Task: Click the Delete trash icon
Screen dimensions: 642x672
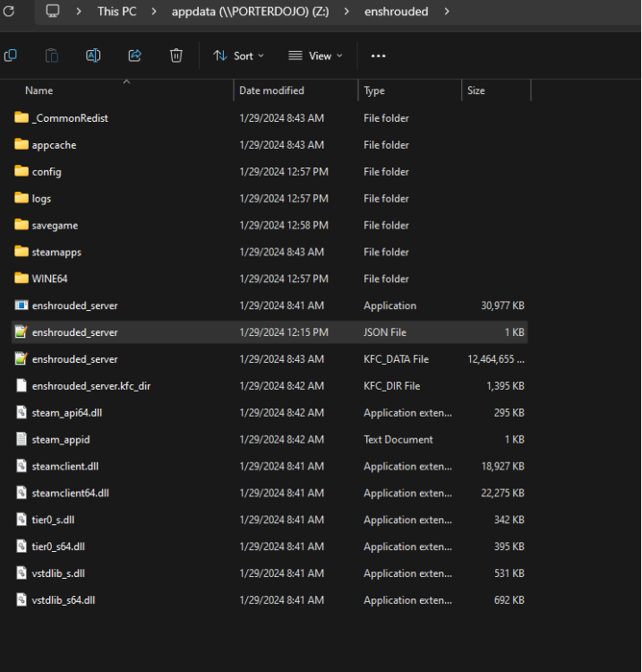Action: pos(176,56)
